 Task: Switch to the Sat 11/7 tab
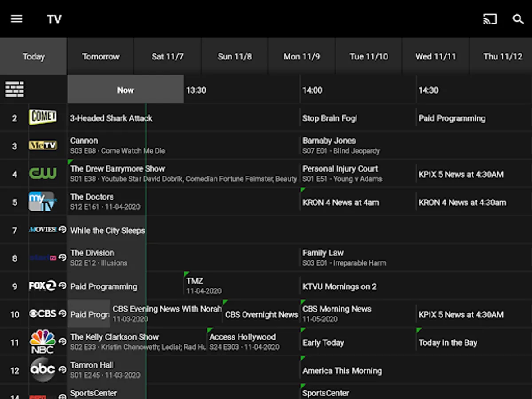tap(168, 56)
